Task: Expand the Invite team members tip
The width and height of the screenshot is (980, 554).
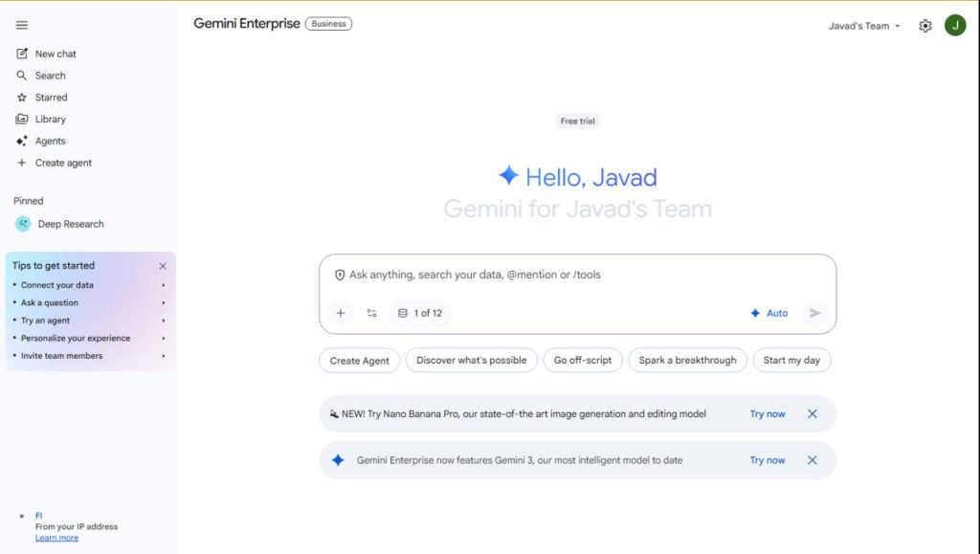Action: (x=89, y=356)
